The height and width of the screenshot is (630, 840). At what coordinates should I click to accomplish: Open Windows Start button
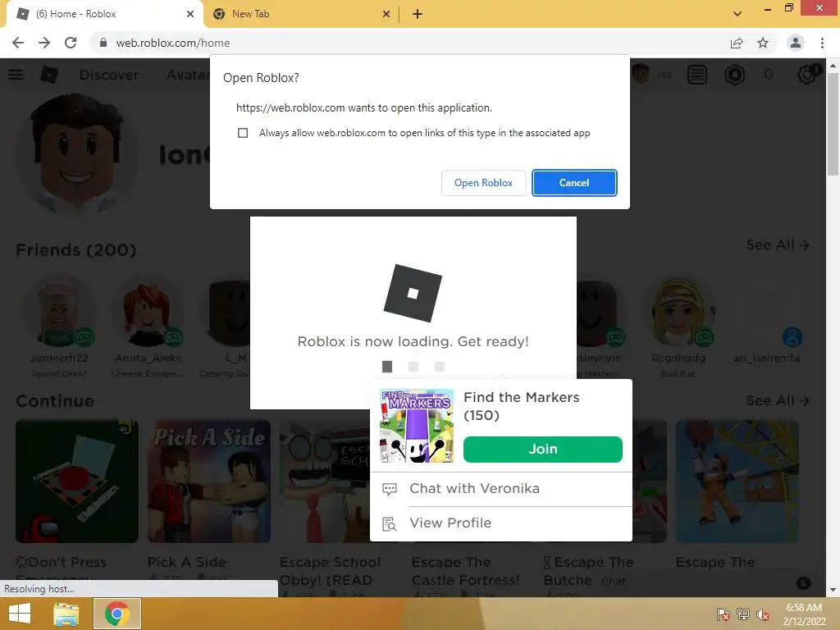tap(20, 614)
